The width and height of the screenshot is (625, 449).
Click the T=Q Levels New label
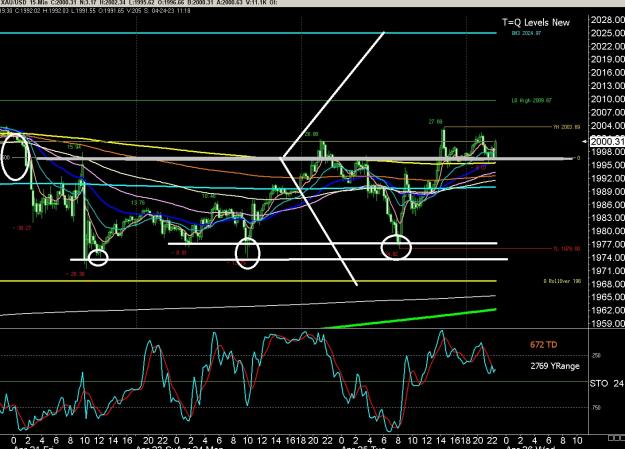pos(536,23)
